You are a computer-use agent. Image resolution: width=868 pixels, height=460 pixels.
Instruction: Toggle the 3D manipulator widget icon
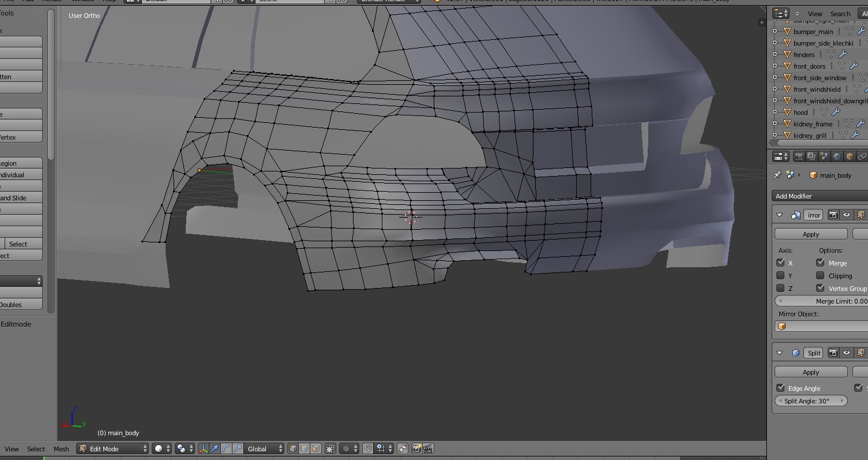coord(203,448)
